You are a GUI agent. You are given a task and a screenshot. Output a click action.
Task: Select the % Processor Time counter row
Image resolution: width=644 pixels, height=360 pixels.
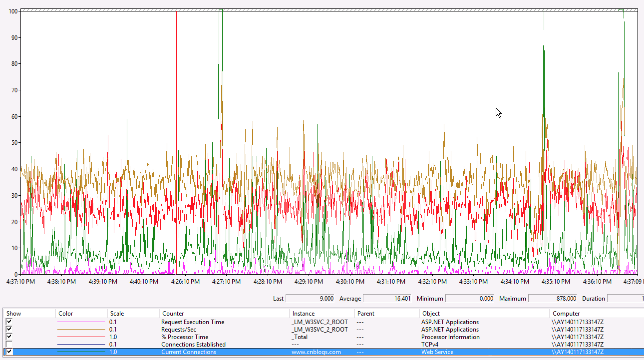[x=323, y=337]
